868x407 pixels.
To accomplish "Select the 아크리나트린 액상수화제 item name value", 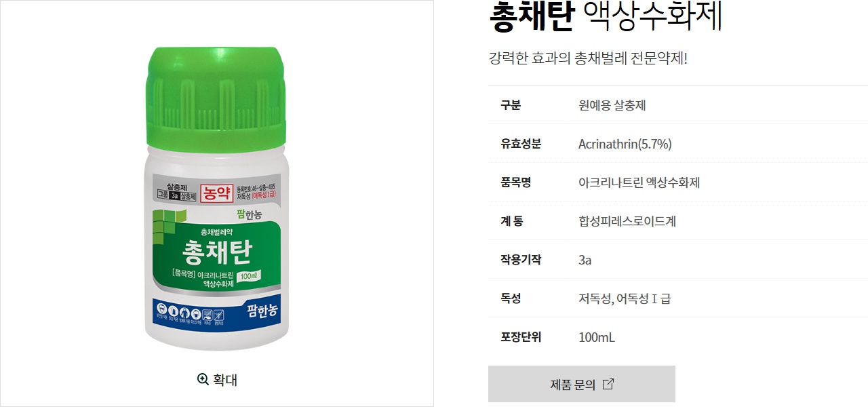I will tap(639, 182).
